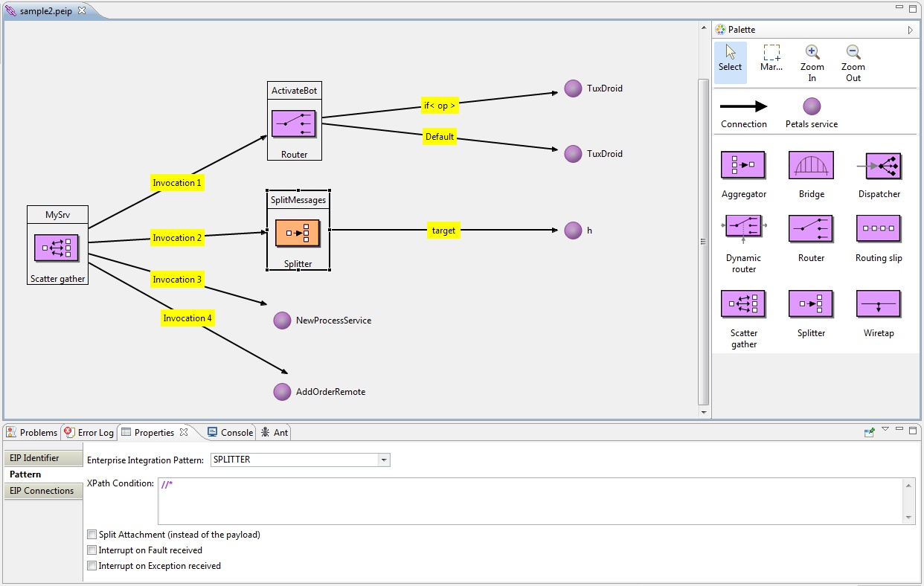Collapse the Palette using its arrow
Viewport: 924px width, 586px height.
(910, 30)
